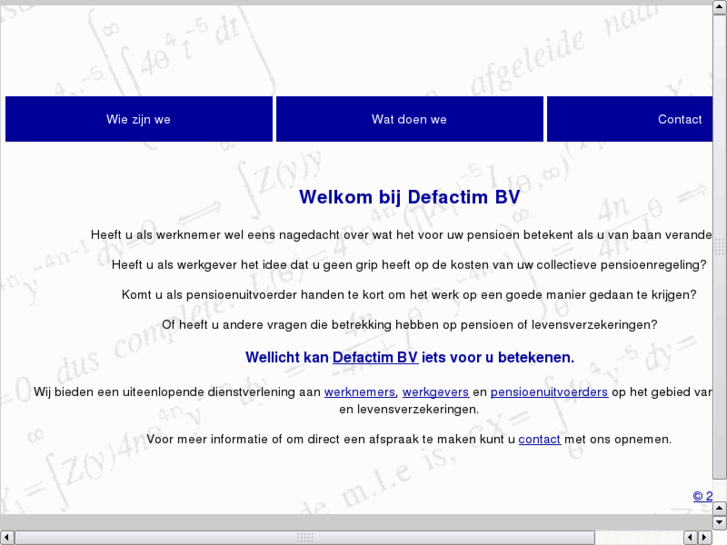Click the line starting "Heeft u als werkgever"

[x=409, y=265]
